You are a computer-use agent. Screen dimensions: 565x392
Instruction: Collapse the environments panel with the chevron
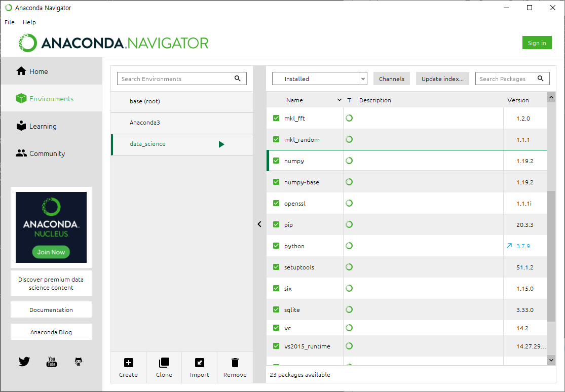click(x=259, y=224)
